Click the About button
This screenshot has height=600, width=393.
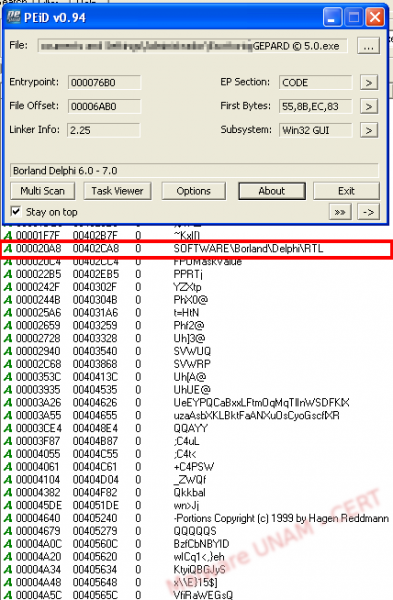[x=272, y=191]
